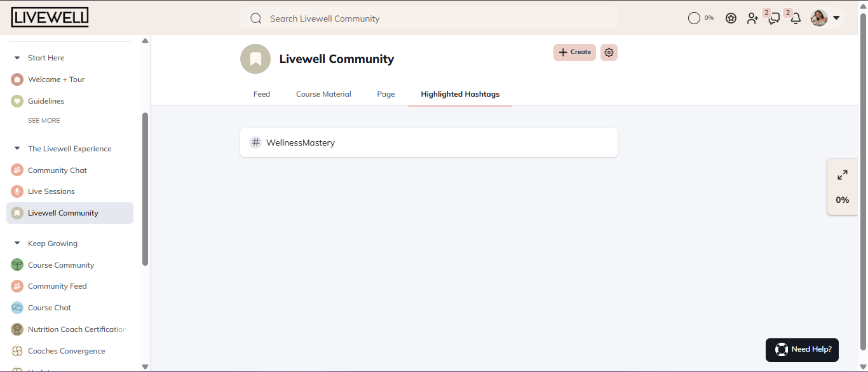This screenshot has height=372, width=868.
Task: Open Community Chat
Action: pos(57,170)
